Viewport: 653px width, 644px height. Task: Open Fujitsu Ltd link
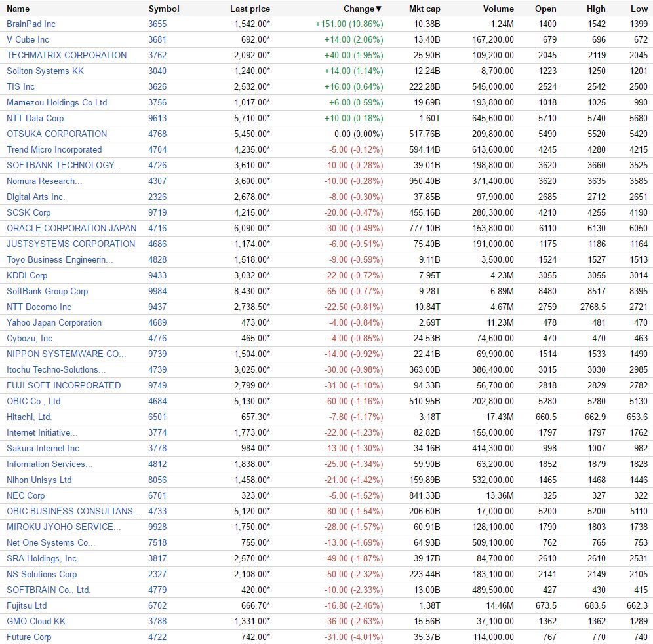[26, 606]
